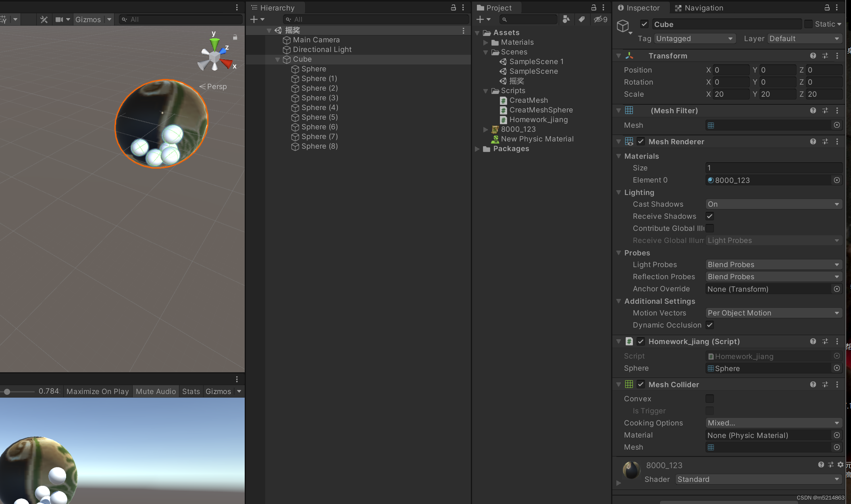
Task: Open the object picker for Element 0 material
Action: 837,180
